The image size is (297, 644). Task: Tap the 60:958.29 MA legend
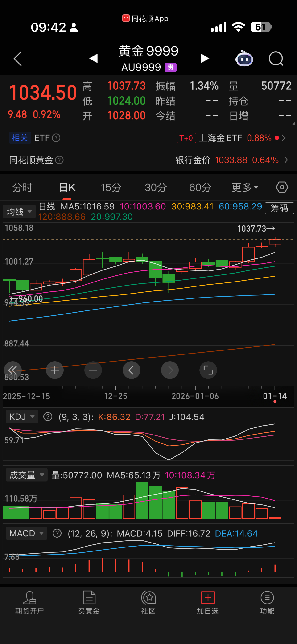(x=240, y=206)
